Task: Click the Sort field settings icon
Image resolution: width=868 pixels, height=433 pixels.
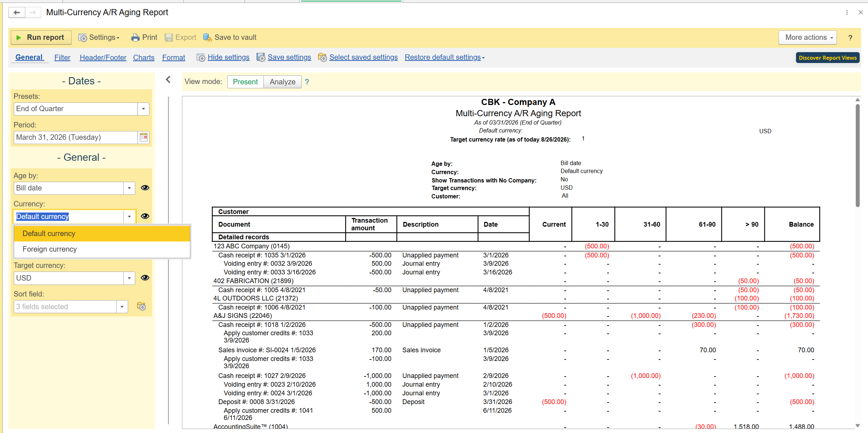Action: pyautogui.click(x=141, y=307)
